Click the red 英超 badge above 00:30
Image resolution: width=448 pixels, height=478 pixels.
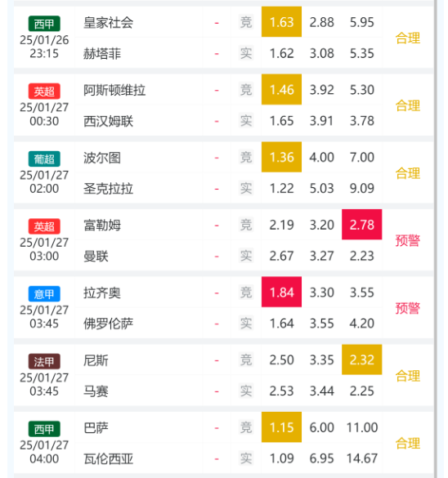[44, 92]
